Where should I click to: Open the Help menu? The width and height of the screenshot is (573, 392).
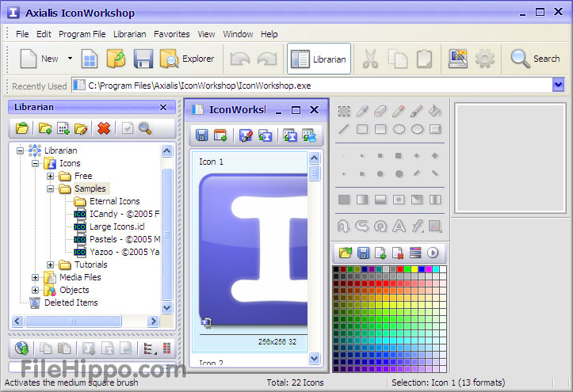point(269,34)
